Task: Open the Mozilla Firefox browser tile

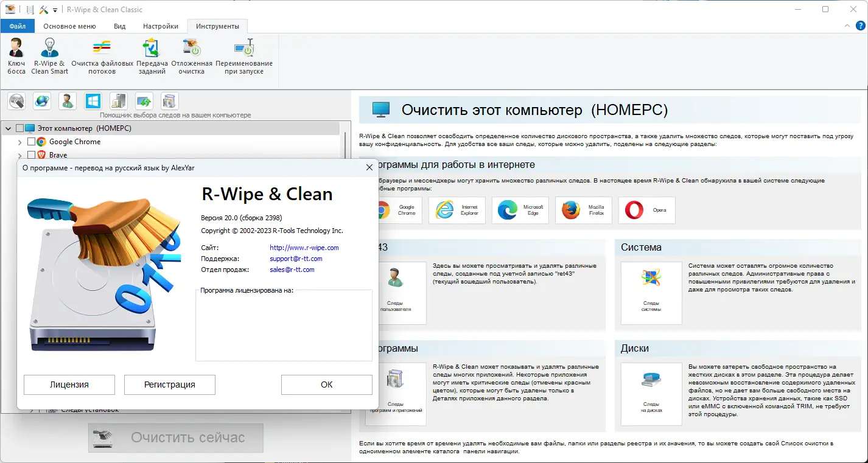Action: click(584, 210)
